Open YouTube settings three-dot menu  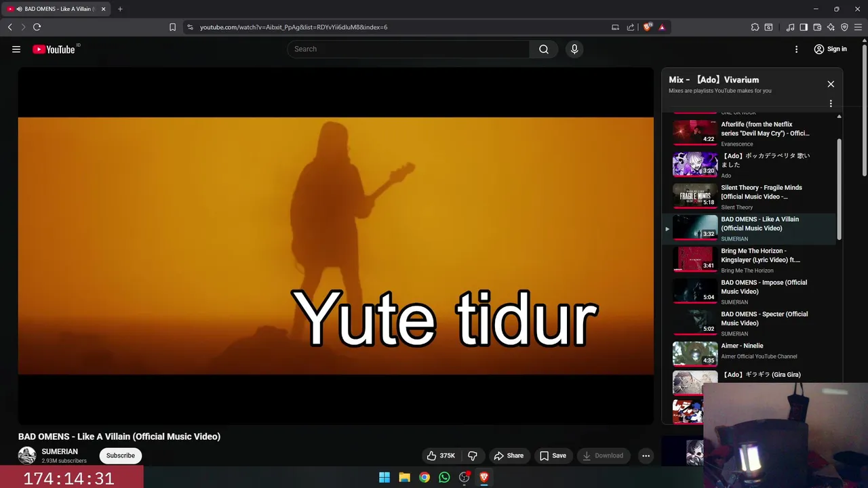coord(797,49)
